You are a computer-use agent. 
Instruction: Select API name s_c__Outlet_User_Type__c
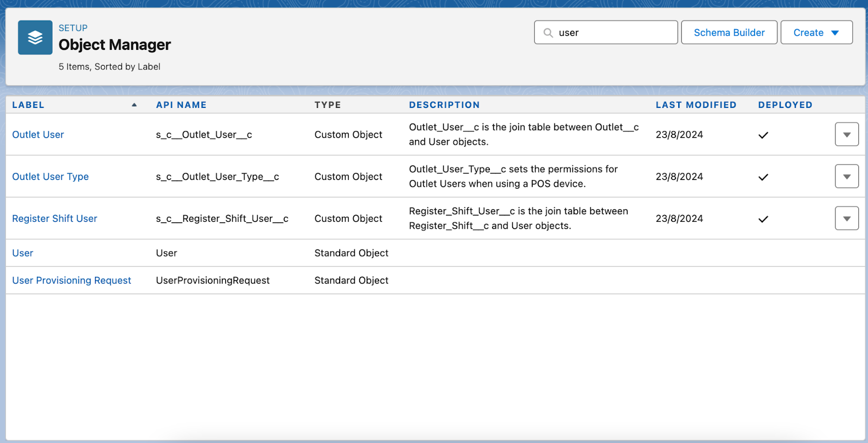coord(218,176)
